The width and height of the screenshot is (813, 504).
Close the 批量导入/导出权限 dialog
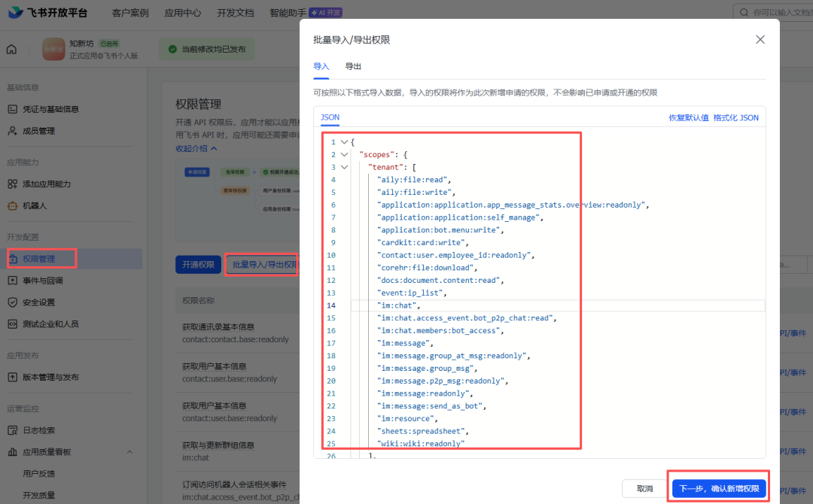click(760, 39)
